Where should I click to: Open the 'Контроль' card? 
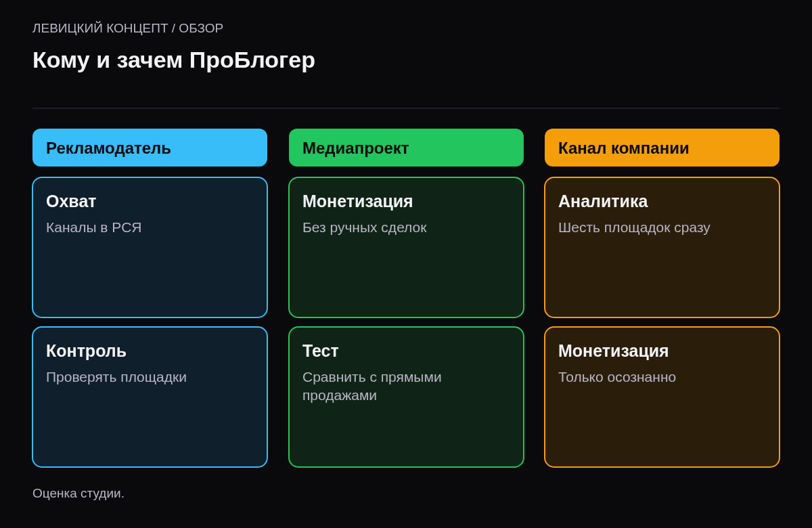click(150, 397)
